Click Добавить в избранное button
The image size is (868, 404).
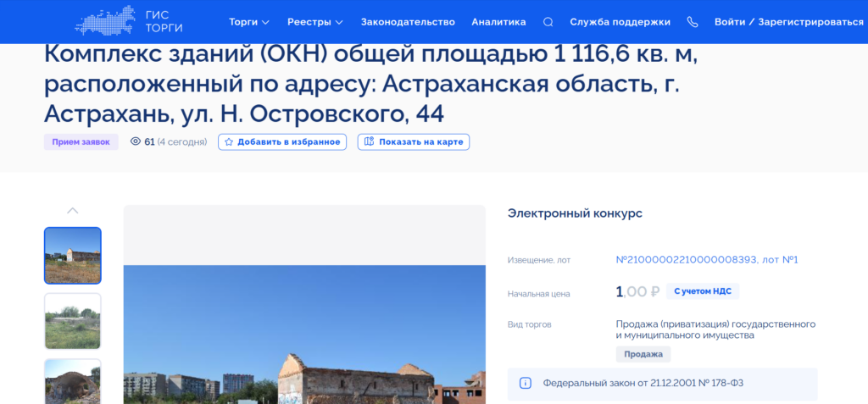pyautogui.click(x=282, y=141)
